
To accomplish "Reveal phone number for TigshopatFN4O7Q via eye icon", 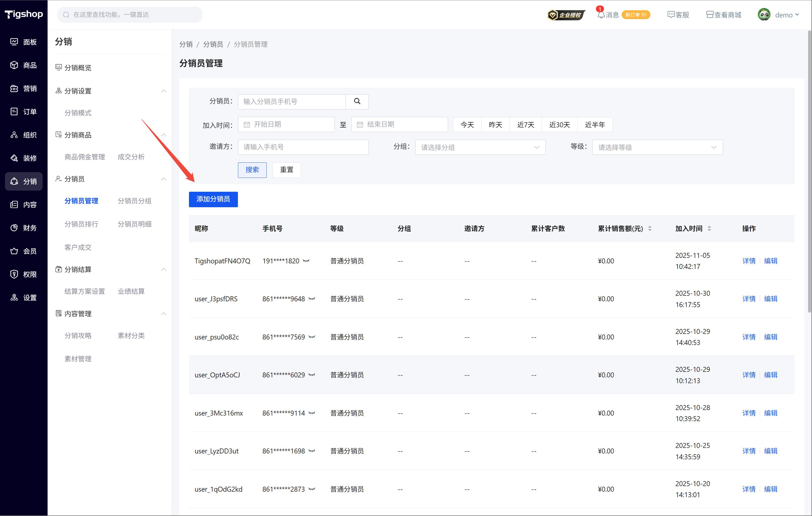I will pyautogui.click(x=306, y=261).
